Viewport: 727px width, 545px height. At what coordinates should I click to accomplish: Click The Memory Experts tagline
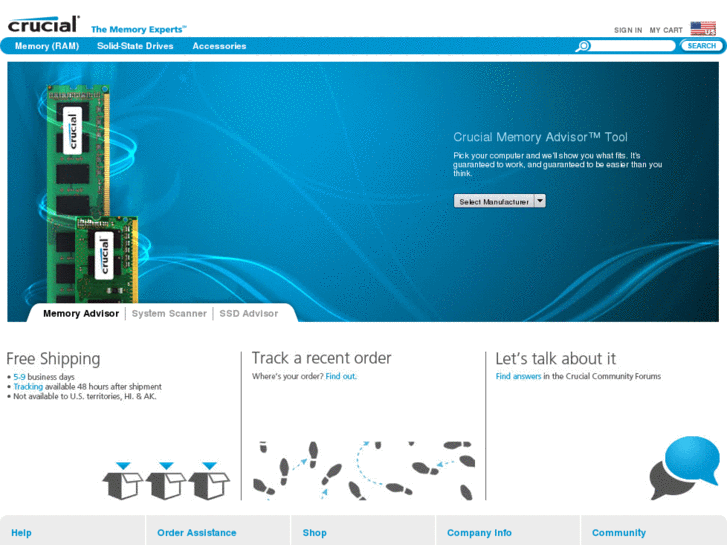[x=139, y=29]
